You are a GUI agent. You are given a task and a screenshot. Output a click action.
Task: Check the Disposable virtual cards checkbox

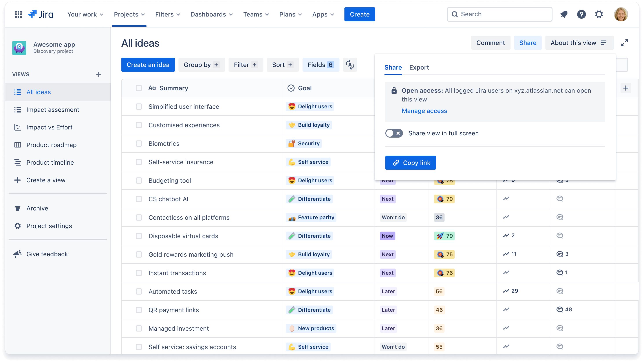139,236
